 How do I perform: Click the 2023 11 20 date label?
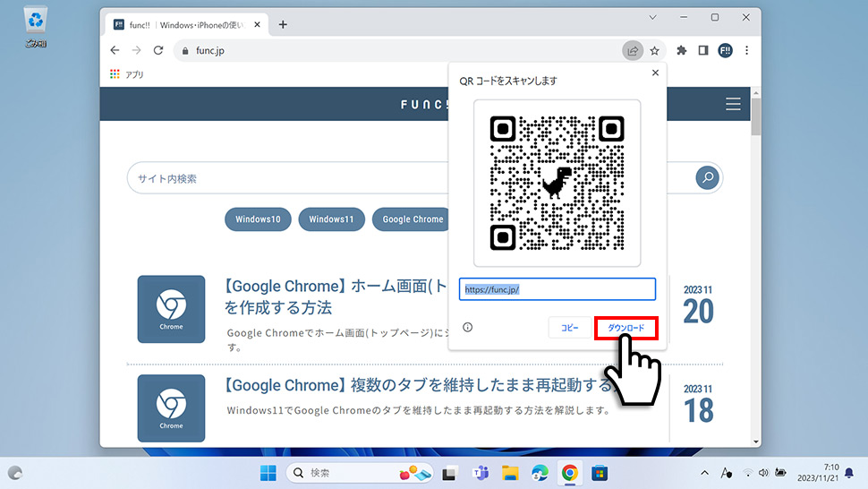pos(698,305)
